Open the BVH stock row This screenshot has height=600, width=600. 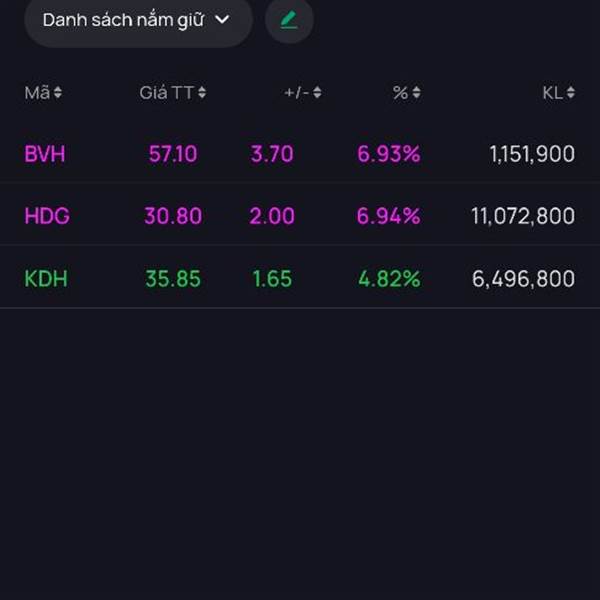click(300, 154)
